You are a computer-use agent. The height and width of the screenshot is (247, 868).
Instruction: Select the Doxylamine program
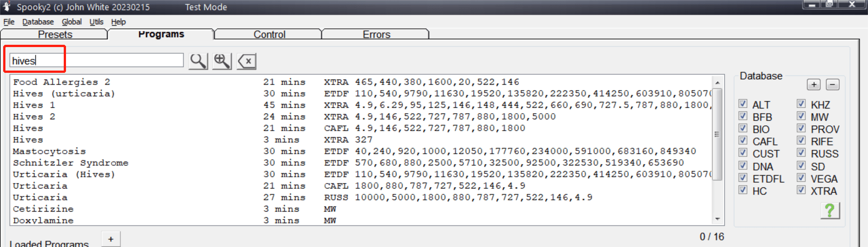point(361,220)
